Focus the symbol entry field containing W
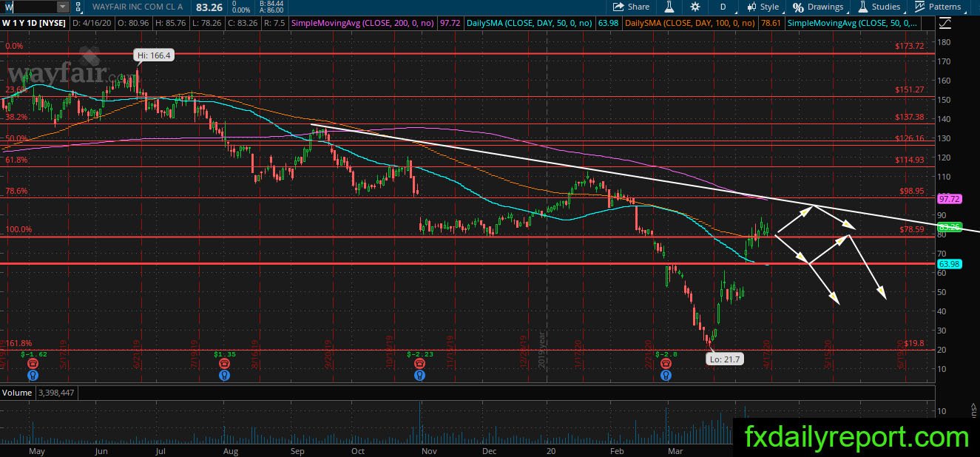Viewport: 980px width, 457px height. 29,7
